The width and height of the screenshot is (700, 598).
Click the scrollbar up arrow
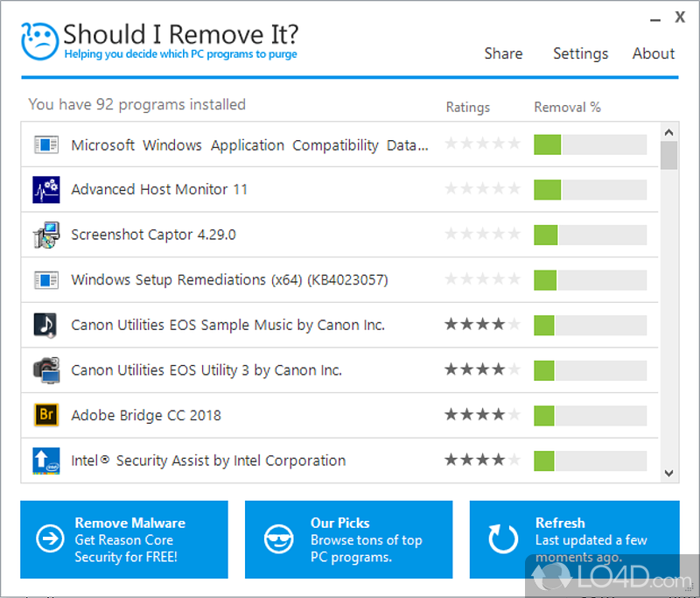point(668,132)
